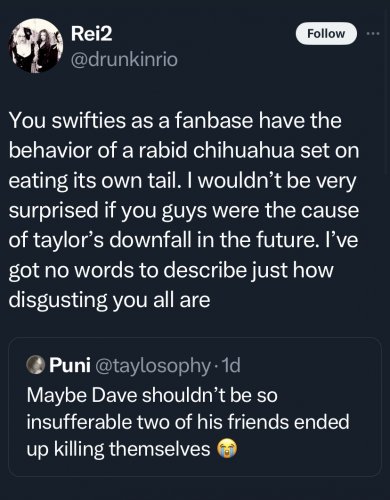Click the phrase 'taylor's downfall' in tweet
This screenshot has width=390, height=500.
point(112,241)
